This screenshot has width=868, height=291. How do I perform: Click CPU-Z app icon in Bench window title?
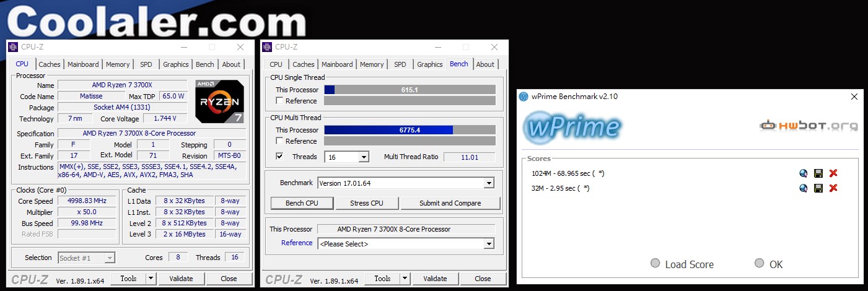[267, 47]
